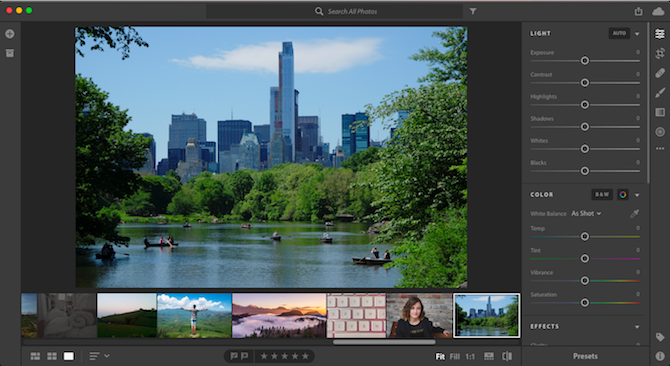Select the woman portrait thumbnail

[x=419, y=316]
